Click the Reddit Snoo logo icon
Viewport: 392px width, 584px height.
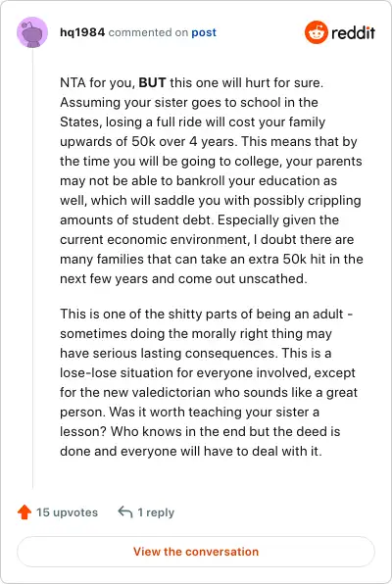coord(316,32)
